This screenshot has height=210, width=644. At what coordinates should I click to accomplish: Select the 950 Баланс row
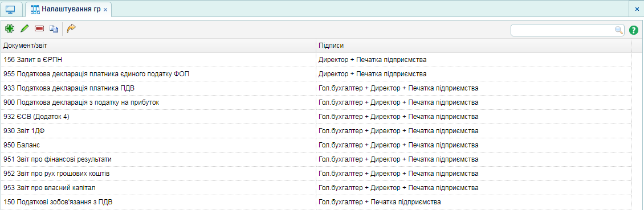(316, 145)
